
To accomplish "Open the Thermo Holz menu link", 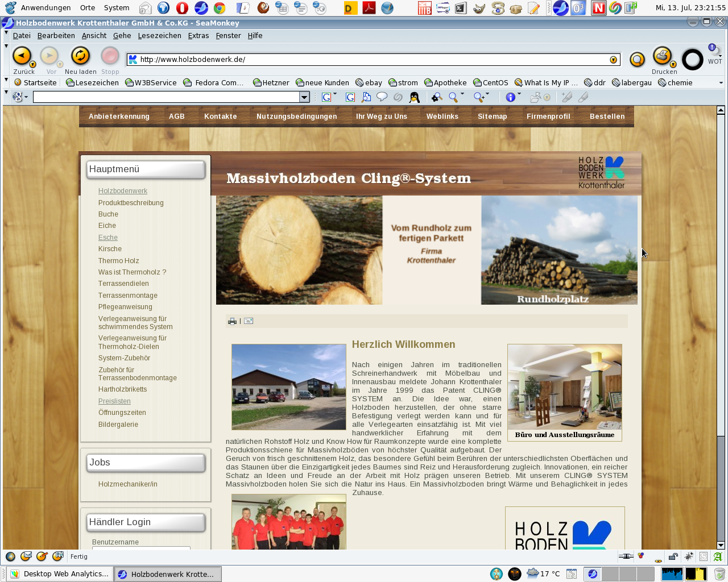I will [119, 261].
